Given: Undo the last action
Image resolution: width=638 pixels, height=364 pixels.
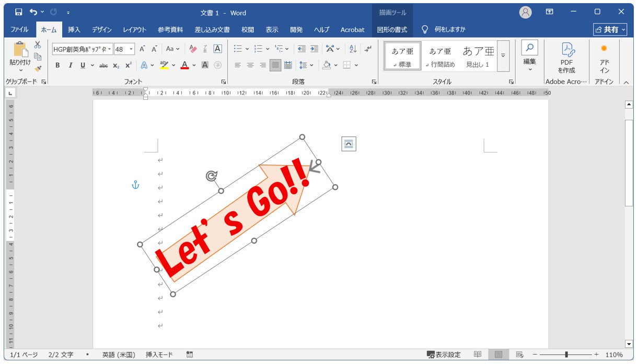Looking at the screenshot, I should [x=34, y=12].
